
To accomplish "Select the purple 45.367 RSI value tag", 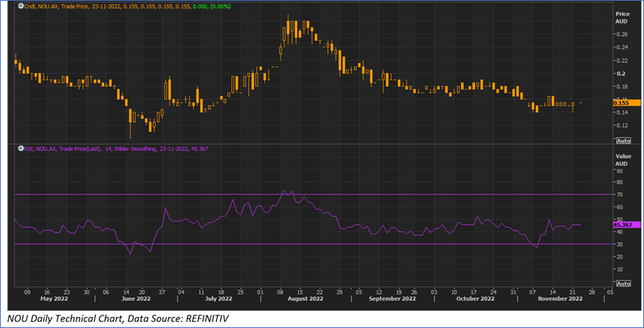I will [626, 225].
